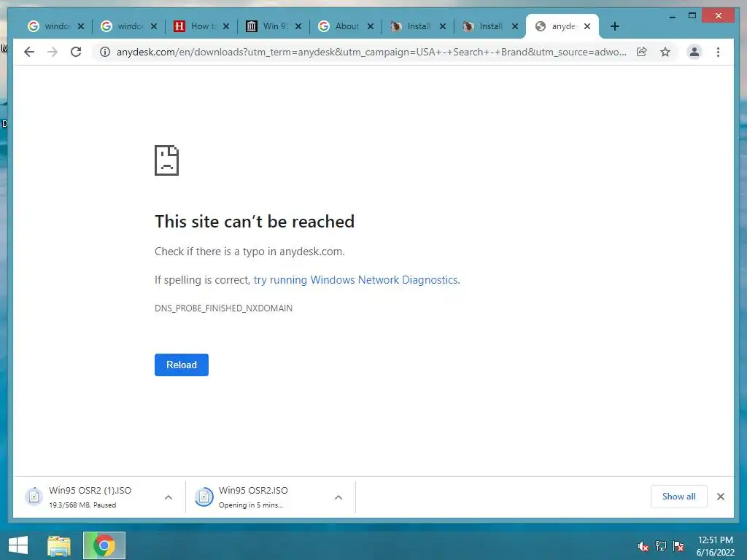Open the Chrome profile avatar
The width and height of the screenshot is (747, 560).
pyautogui.click(x=694, y=52)
